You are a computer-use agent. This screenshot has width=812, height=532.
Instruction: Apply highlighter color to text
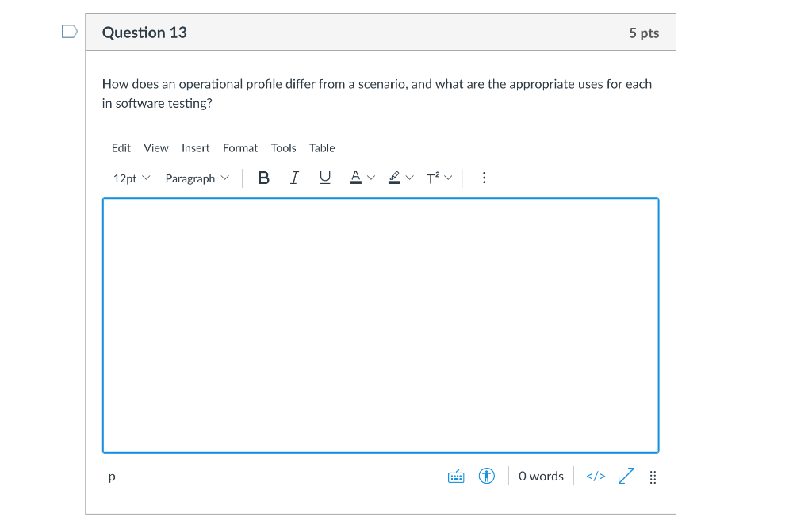point(393,178)
